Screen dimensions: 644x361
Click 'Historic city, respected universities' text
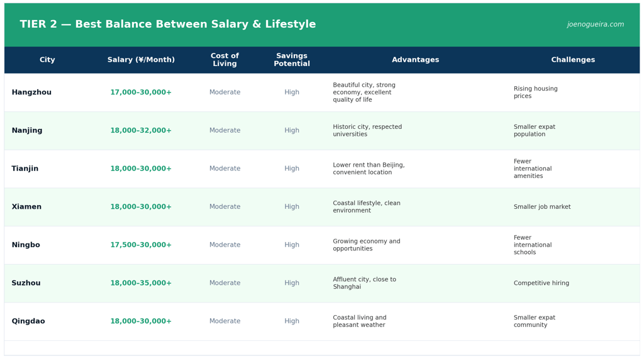[367, 130]
